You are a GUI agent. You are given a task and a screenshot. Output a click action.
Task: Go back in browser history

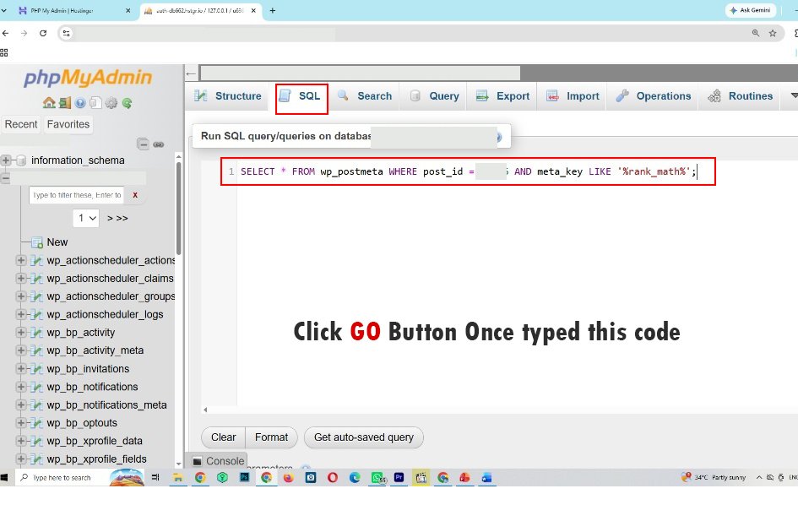point(6,33)
